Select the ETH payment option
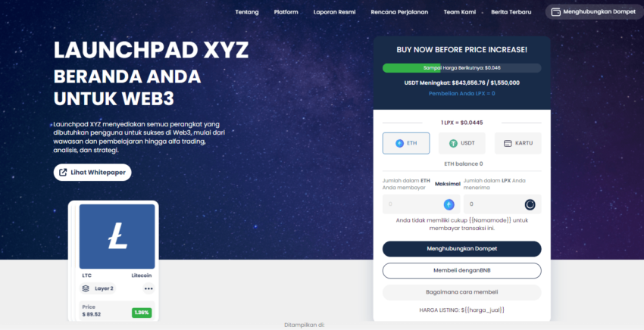The image size is (644, 330). click(406, 143)
